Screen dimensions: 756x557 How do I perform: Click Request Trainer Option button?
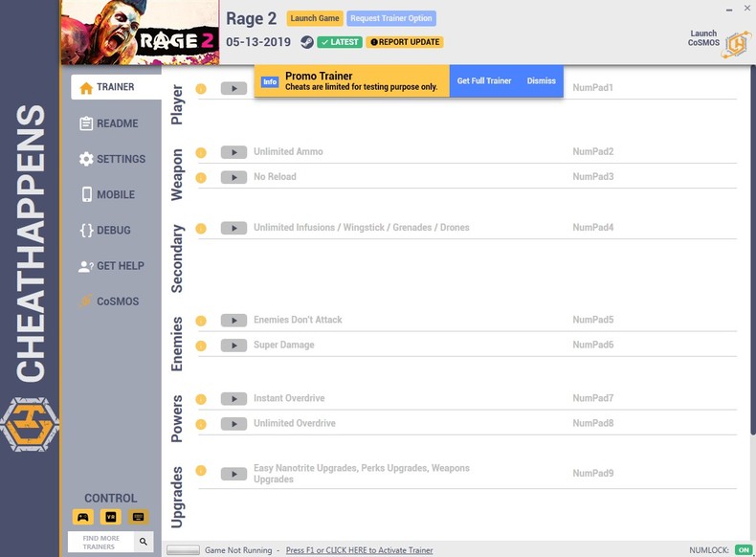[391, 18]
